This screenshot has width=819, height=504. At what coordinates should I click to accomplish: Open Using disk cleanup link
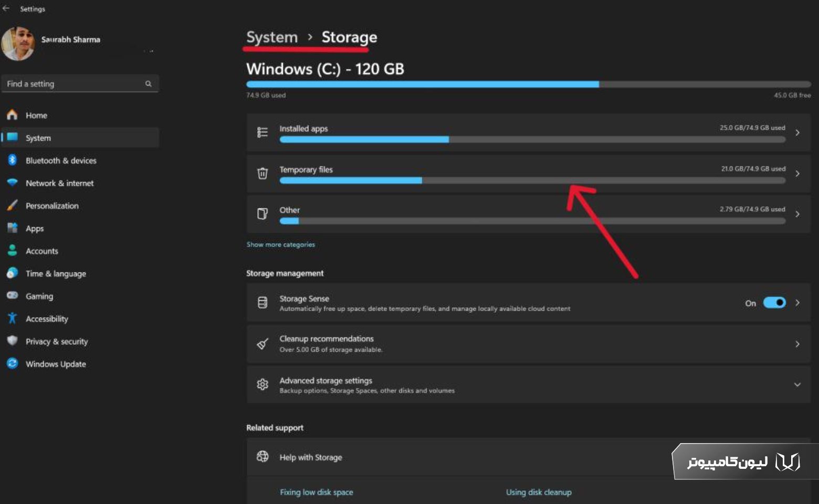(x=539, y=492)
